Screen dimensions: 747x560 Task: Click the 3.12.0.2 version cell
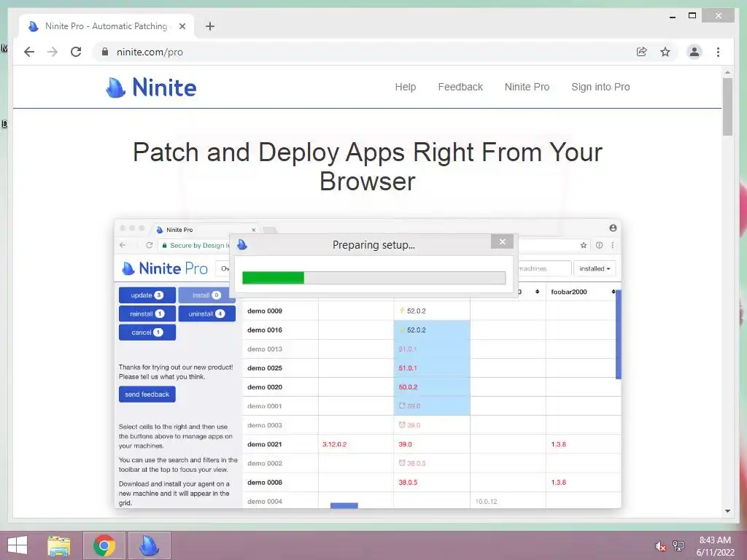click(334, 444)
